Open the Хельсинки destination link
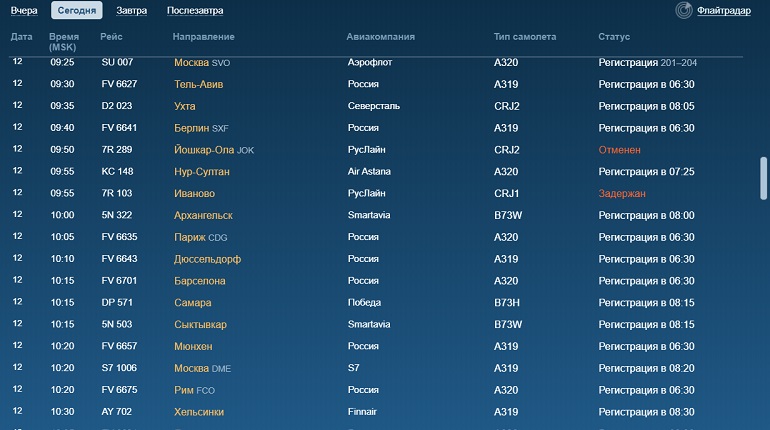This screenshot has height=430, width=770. (199, 412)
